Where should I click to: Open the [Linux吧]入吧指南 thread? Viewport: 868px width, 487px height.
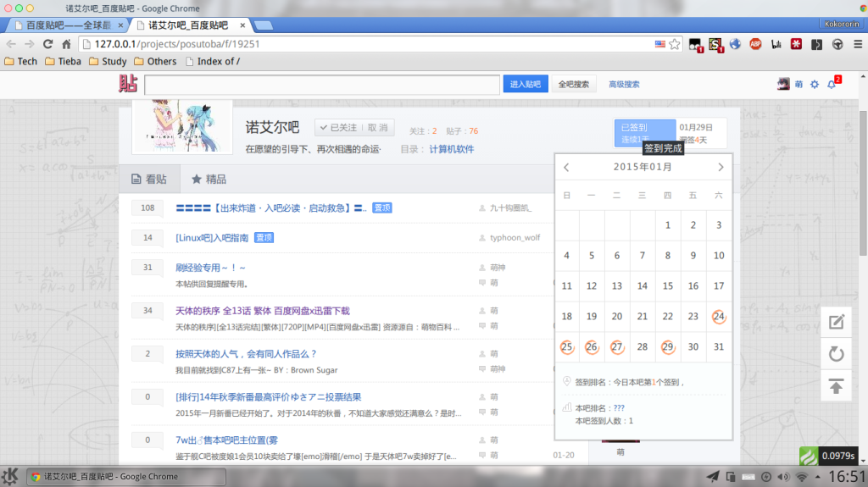[x=212, y=237]
